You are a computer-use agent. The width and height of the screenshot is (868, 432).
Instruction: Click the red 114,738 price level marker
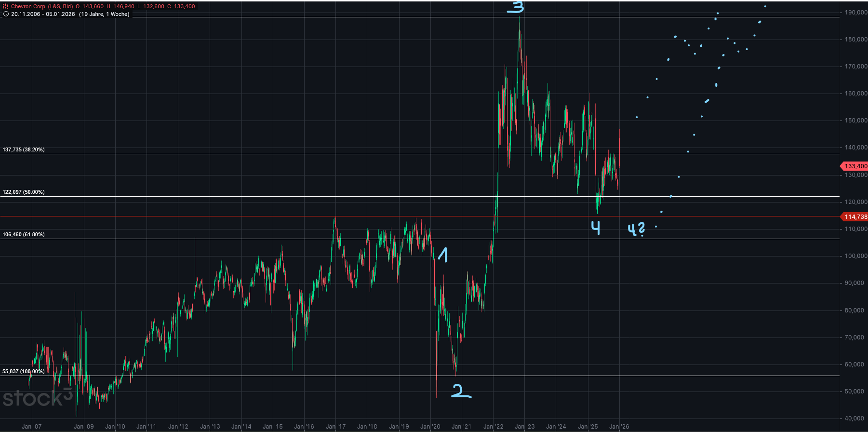pyautogui.click(x=855, y=216)
